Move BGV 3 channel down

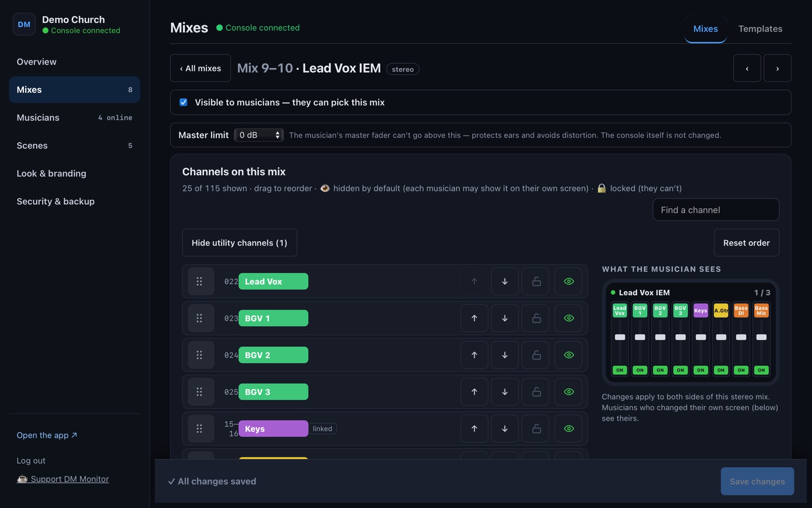pos(504,392)
